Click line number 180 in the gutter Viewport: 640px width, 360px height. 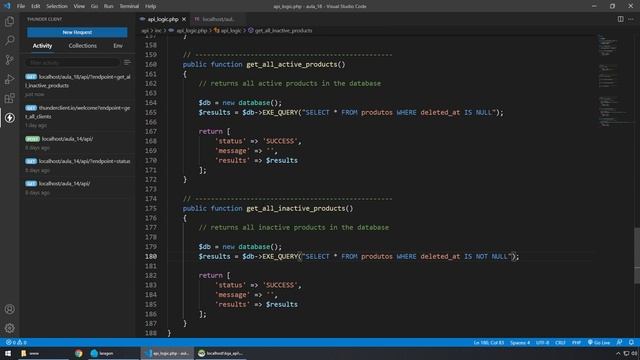pos(151,256)
